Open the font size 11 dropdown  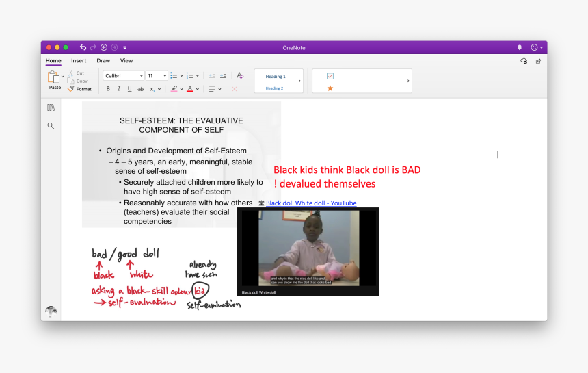[x=156, y=75]
